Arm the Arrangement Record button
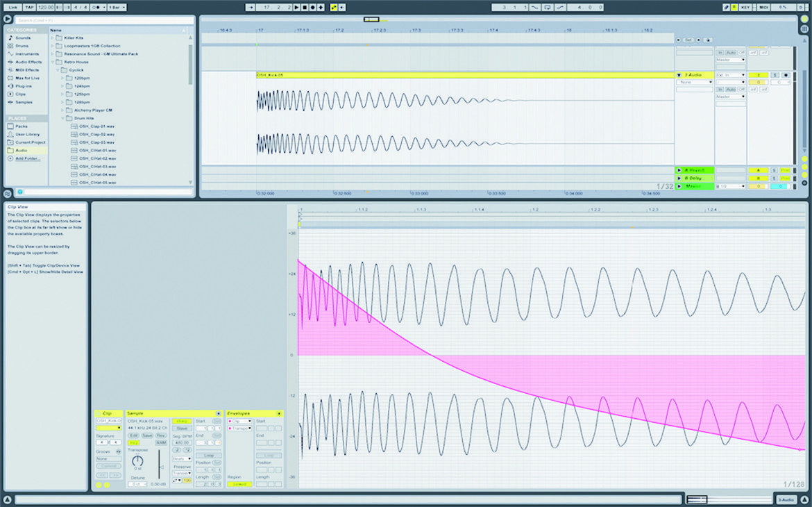This screenshot has height=507, width=812. (312, 7)
